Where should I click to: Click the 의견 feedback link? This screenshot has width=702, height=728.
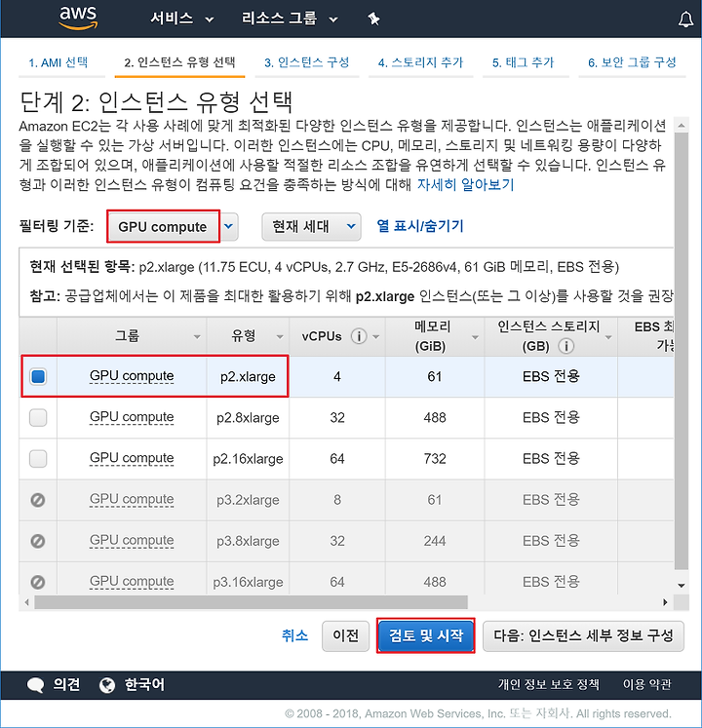(66, 684)
